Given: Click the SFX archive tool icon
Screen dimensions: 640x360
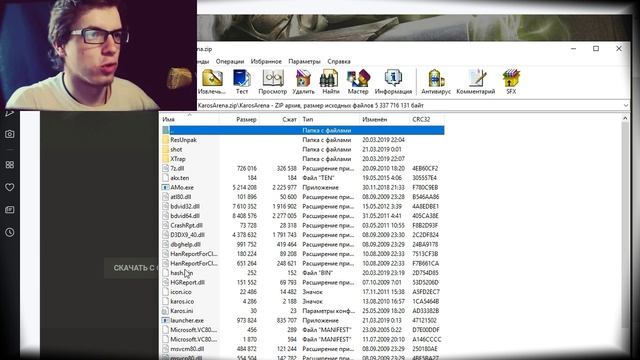Looking at the screenshot, I should pyautogui.click(x=511, y=79).
